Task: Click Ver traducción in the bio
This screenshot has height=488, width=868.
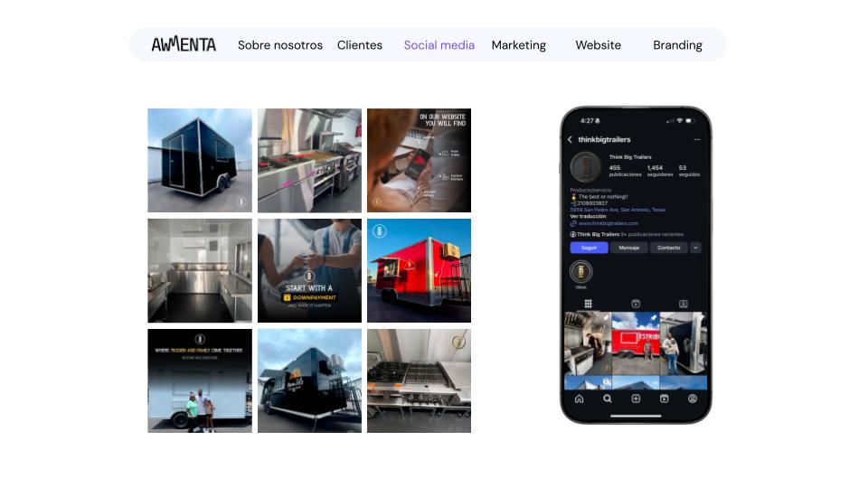Action: click(588, 216)
